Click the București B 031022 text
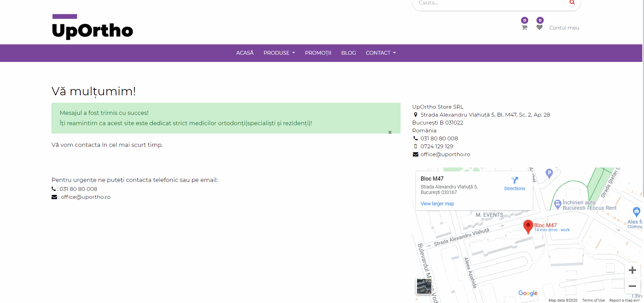Screen dimensions: 644x303 pyautogui.click(x=438, y=123)
